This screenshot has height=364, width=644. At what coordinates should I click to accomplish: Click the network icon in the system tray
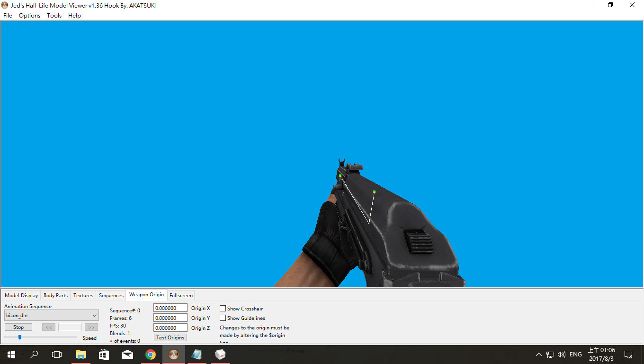(550, 354)
